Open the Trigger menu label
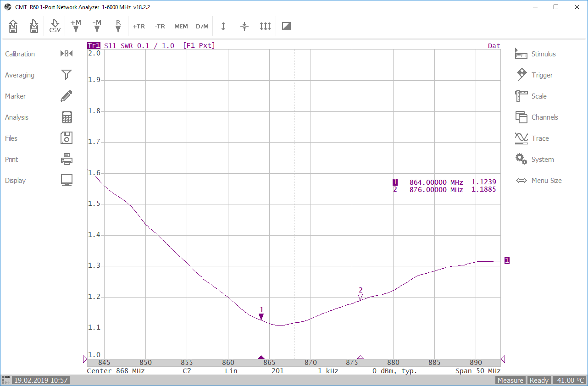Viewport: 588px width, 386px height. [x=542, y=75]
